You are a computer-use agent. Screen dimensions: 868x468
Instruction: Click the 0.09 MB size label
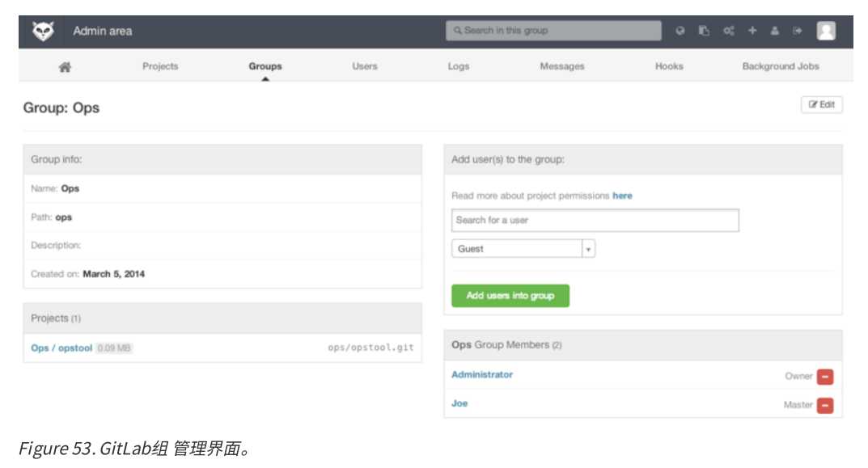pos(114,348)
